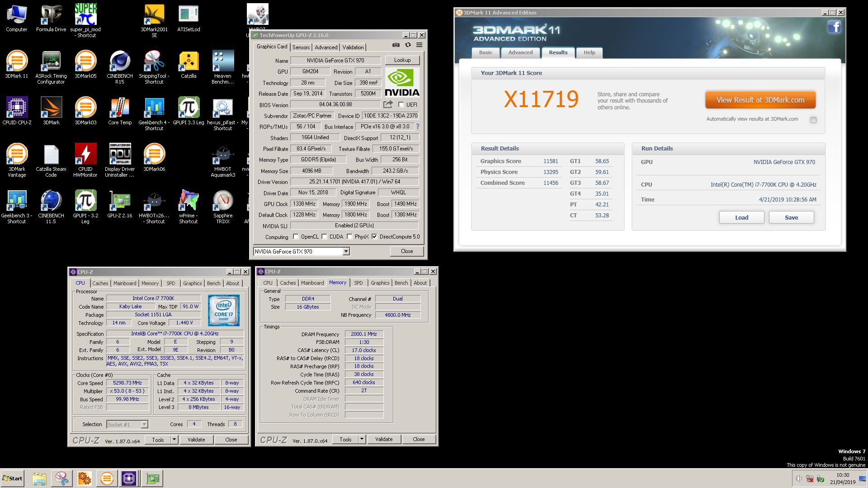Toggle the DirectCompute 5.0 checkbox
Image resolution: width=868 pixels, height=488 pixels.
coord(374,236)
